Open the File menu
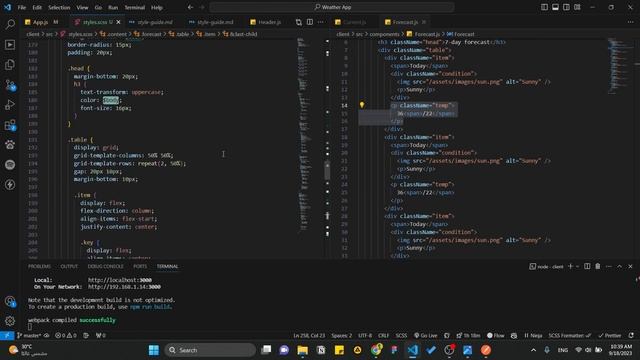Image resolution: width=640 pixels, height=360 pixels. point(22,7)
